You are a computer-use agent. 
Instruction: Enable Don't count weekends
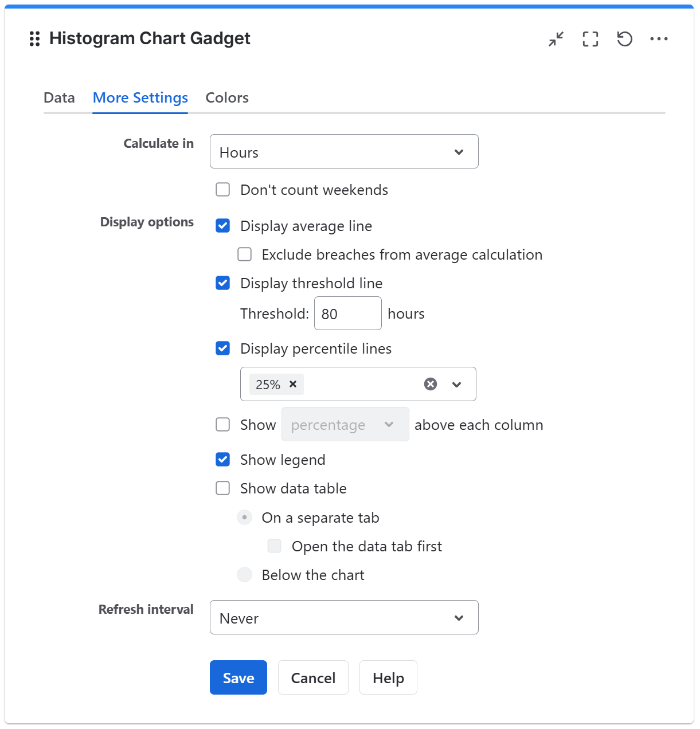[223, 190]
